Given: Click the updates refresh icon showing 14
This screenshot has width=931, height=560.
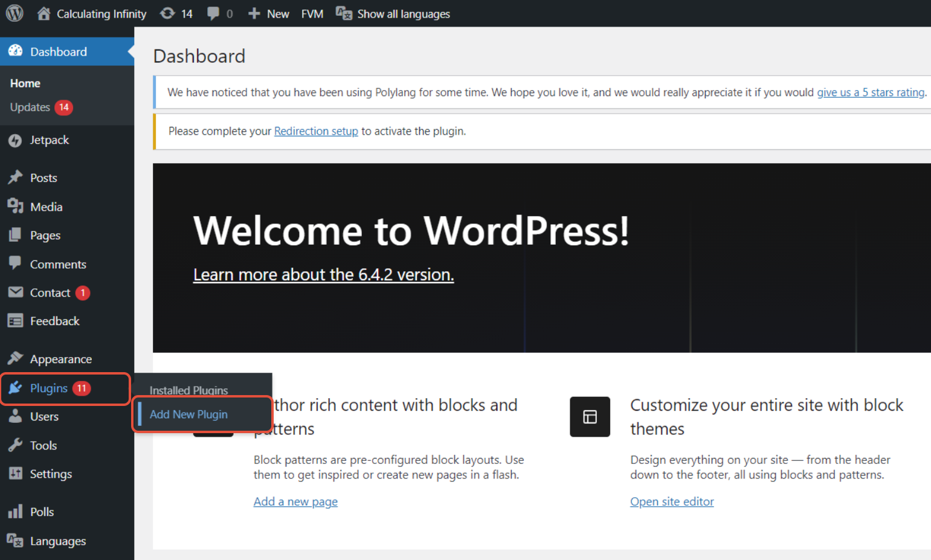Looking at the screenshot, I should click(167, 13).
